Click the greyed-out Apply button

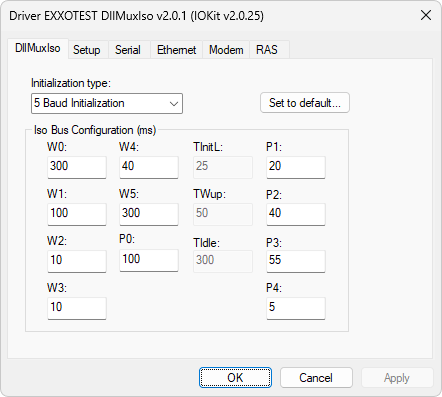[x=397, y=378]
